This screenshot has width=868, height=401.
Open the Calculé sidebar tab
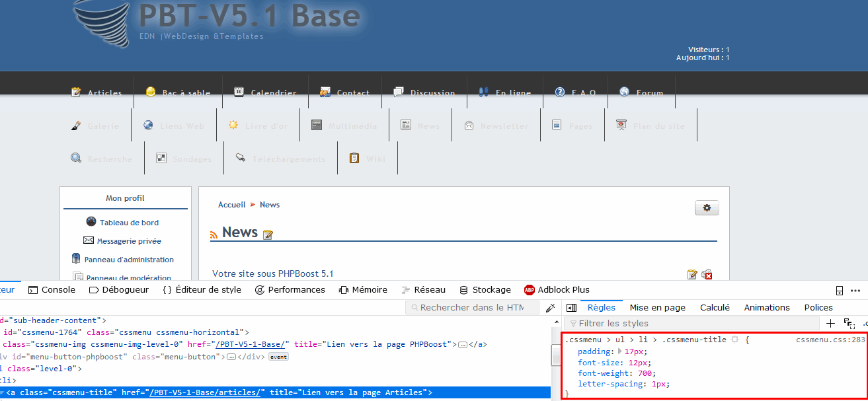click(715, 308)
